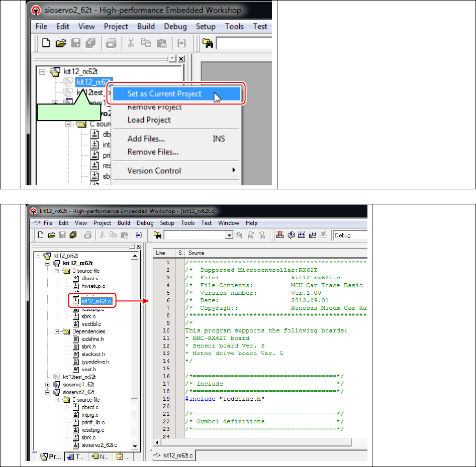The image size is (476, 467).
Task: Click Copy icon in kit12_rx62t window toolbar
Action: coord(113,235)
